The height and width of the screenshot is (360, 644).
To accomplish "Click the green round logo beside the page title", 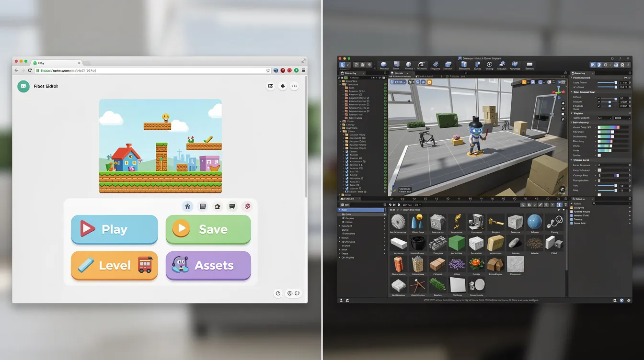I will pyautogui.click(x=23, y=86).
